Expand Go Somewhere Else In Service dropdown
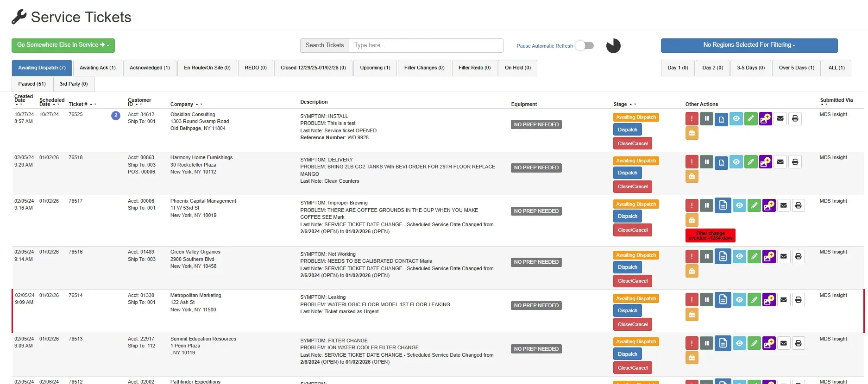Viewport: 868px width, 384px height. 63,45
